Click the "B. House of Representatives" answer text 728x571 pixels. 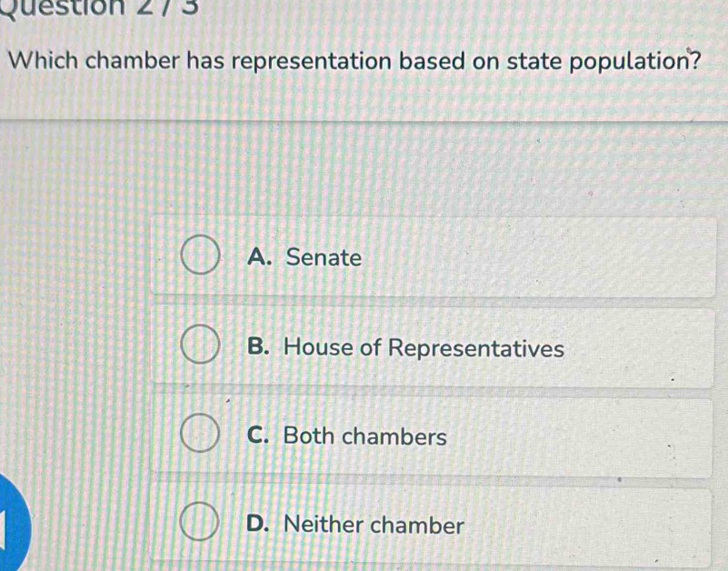(x=405, y=348)
